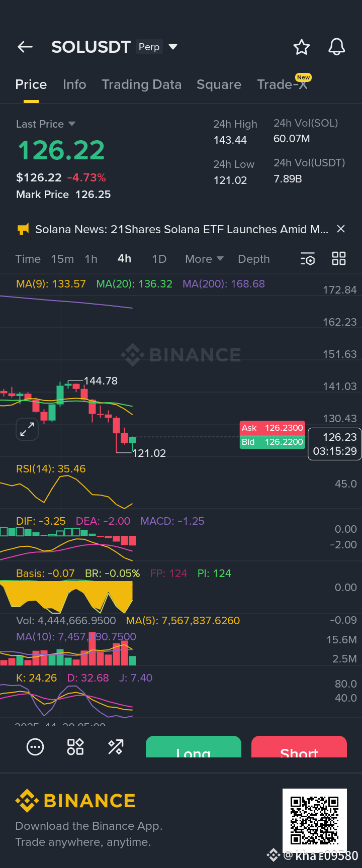Tap the J: 7.40 KDJ label
This screenshot has width=362, height=868.
136,678
